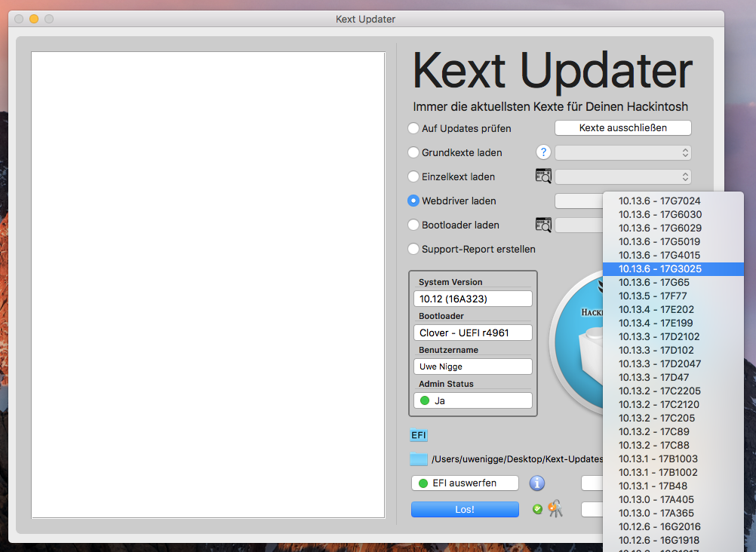
Task: Select the 'Bootloader laden' radio button
Action: 413,225
